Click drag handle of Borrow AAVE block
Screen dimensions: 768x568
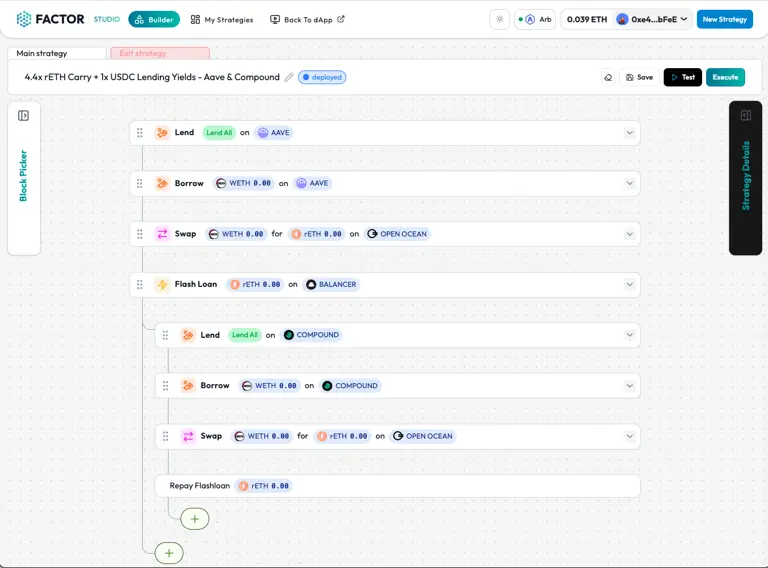(x=140, y=183)
